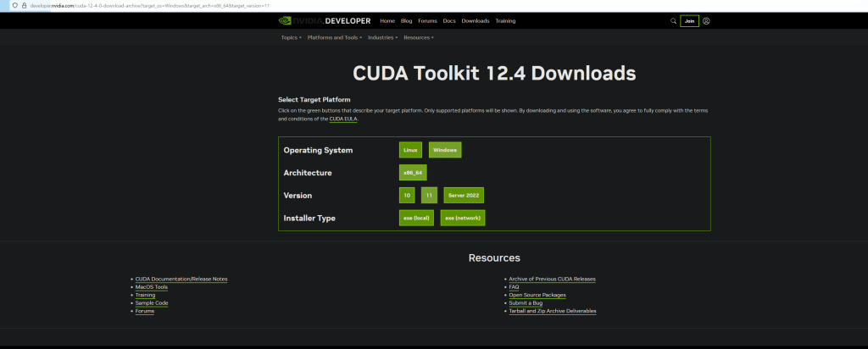
Task: Open Archive of Previous CUDA Releases
Action: [x=553, y=280]
